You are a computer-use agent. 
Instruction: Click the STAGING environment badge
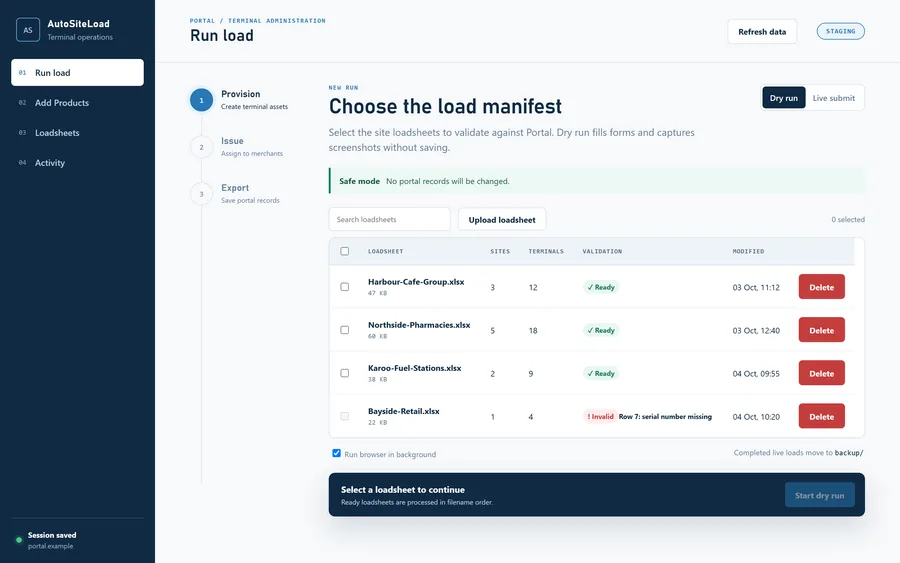[840, 31]
